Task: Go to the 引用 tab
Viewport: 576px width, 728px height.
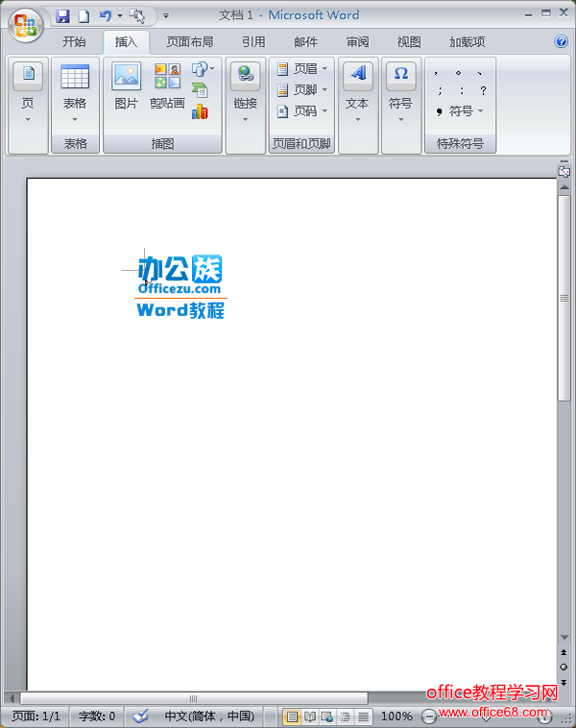Action: point(253,42)
